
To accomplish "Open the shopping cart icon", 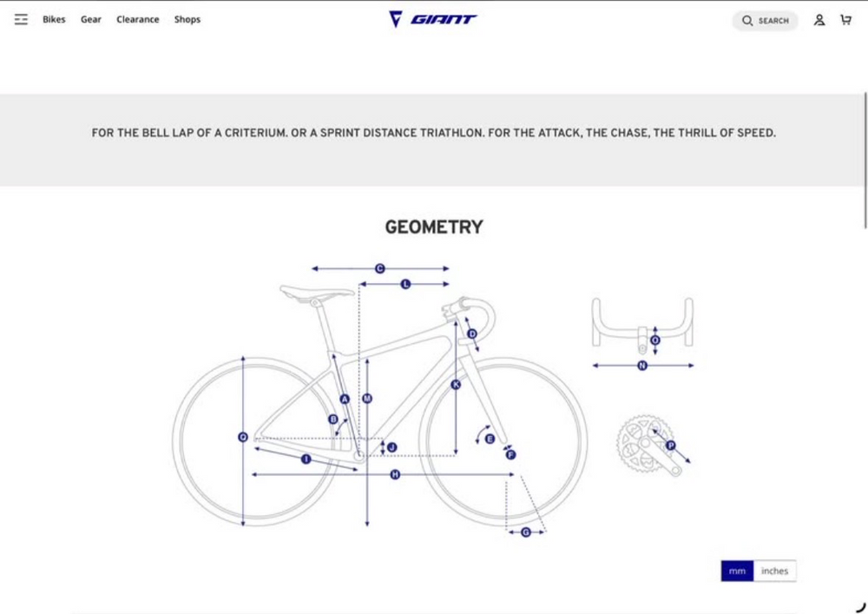I will (845, 20).
